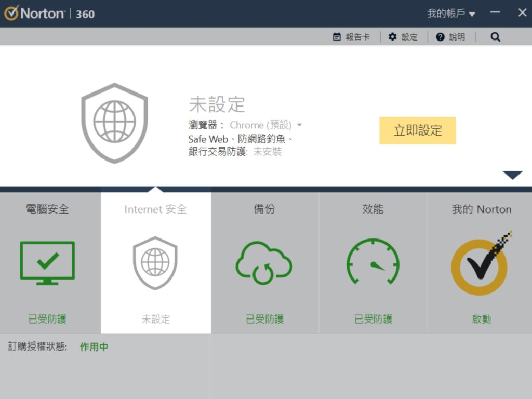Click 未設定 under Internet 安全
The width and height of the screenshot is (532, 399).
tap(156, 319)
